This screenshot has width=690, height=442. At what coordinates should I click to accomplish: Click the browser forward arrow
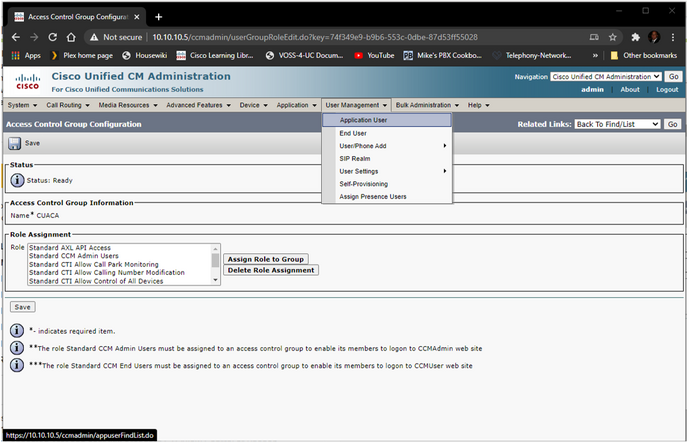tap(34, 37)
